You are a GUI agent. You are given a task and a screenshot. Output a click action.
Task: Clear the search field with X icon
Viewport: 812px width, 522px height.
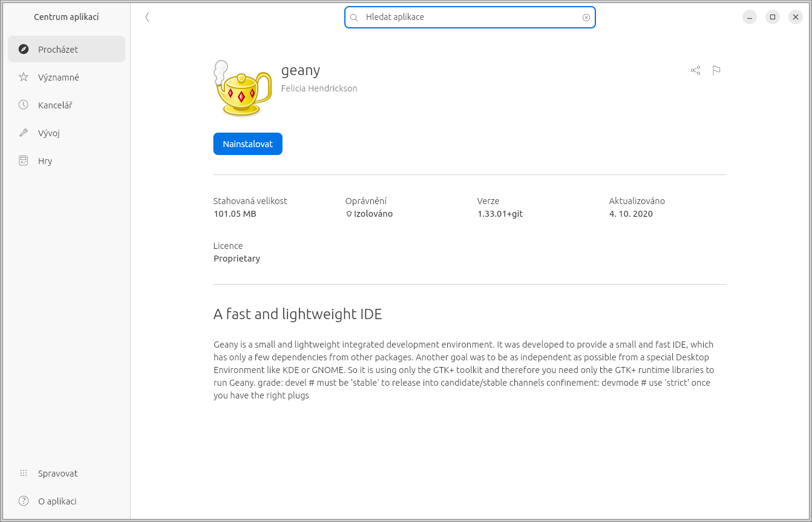coord(586,18)
